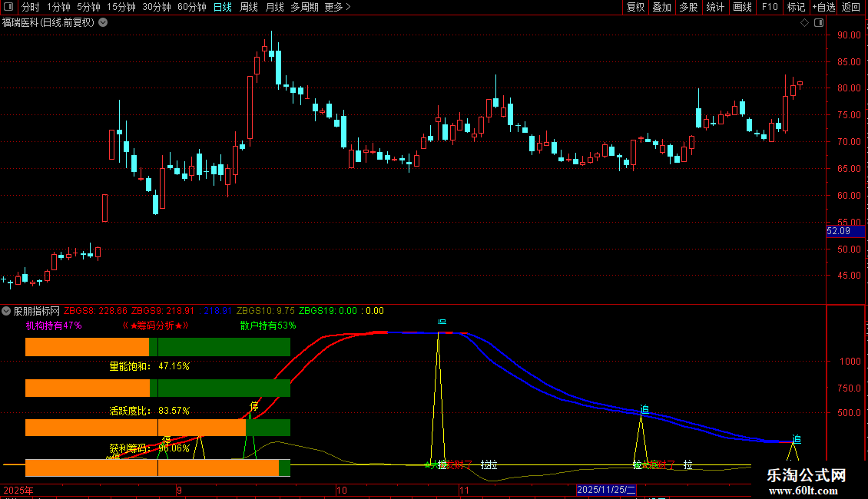Click month 10 on time axis
The width and height of the screenshot is (868, 499).
pos(342,490)
